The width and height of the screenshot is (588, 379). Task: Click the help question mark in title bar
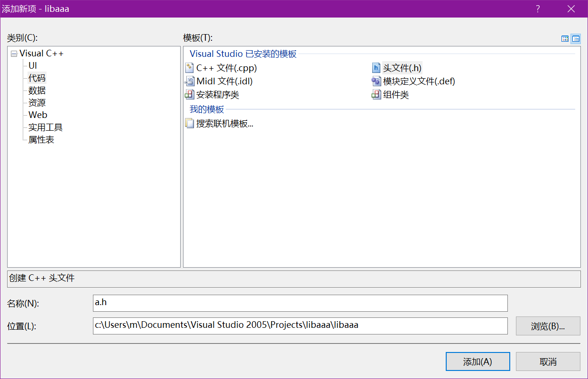tap(538, 9)
